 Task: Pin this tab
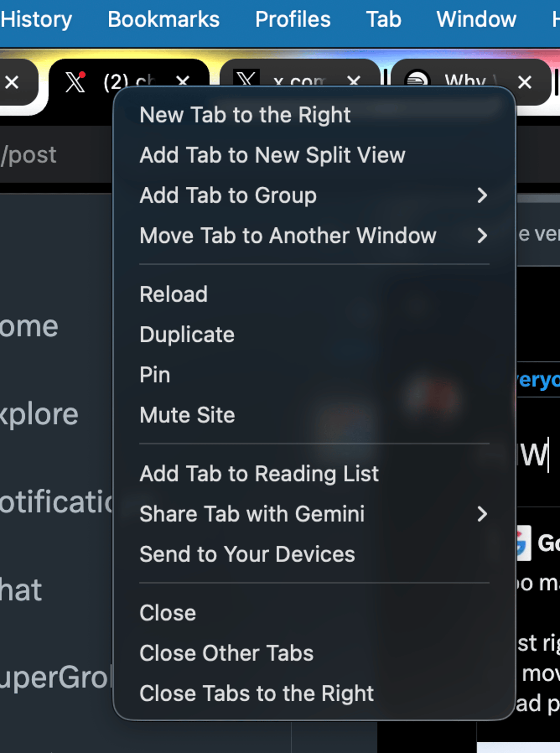point(155,374)
